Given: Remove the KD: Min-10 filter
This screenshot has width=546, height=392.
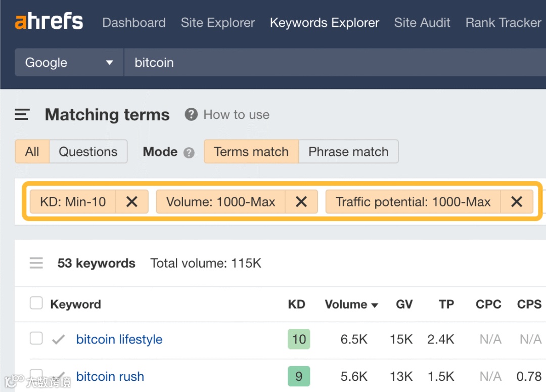Looking at the screenshot, I should coord(132,202).
